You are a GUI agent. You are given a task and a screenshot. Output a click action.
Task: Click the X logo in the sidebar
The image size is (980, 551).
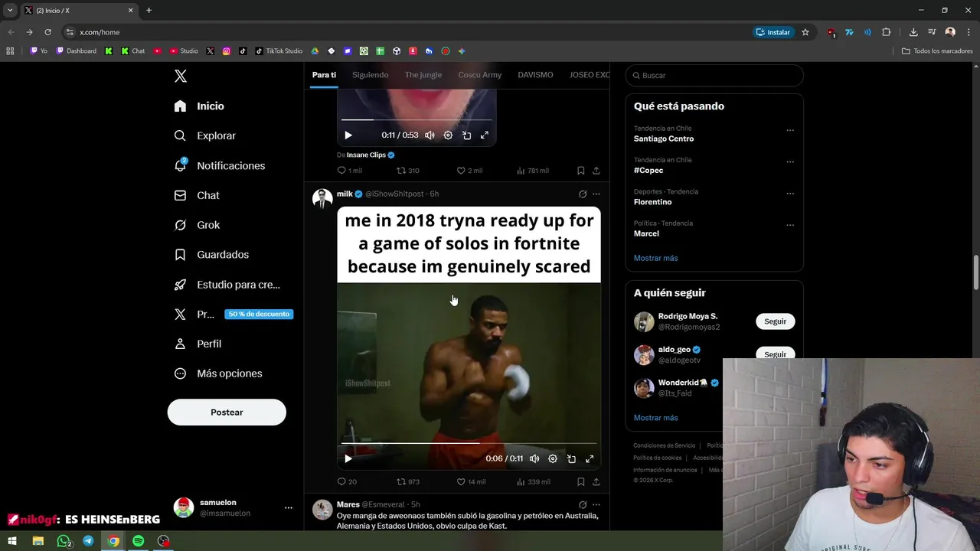click(181, 76)
